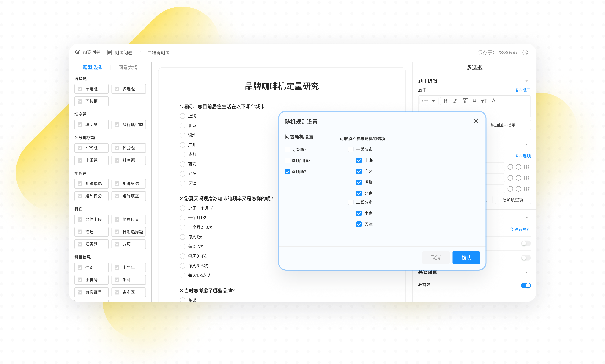Check the 选项组随机 checkbox

click(287, 161)
